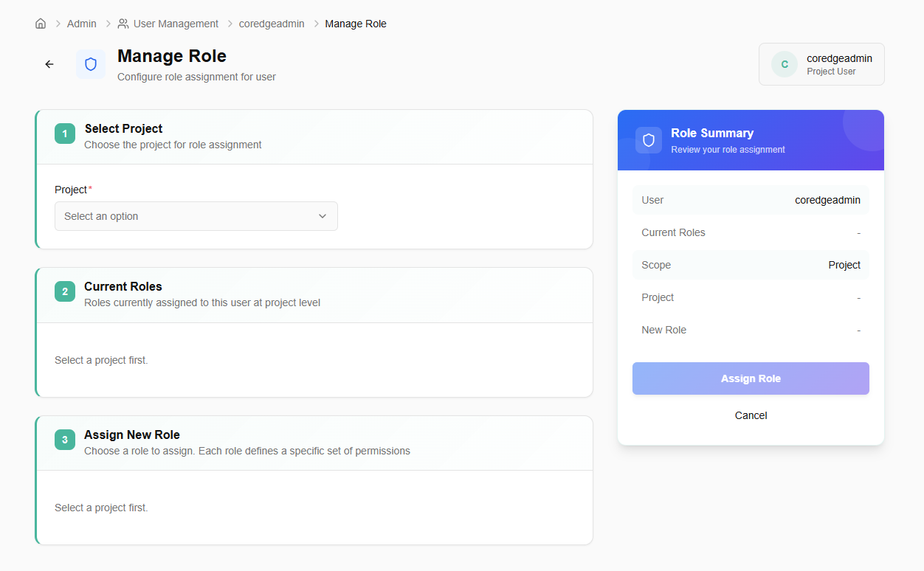Go back using the left arrow icon

49,64
